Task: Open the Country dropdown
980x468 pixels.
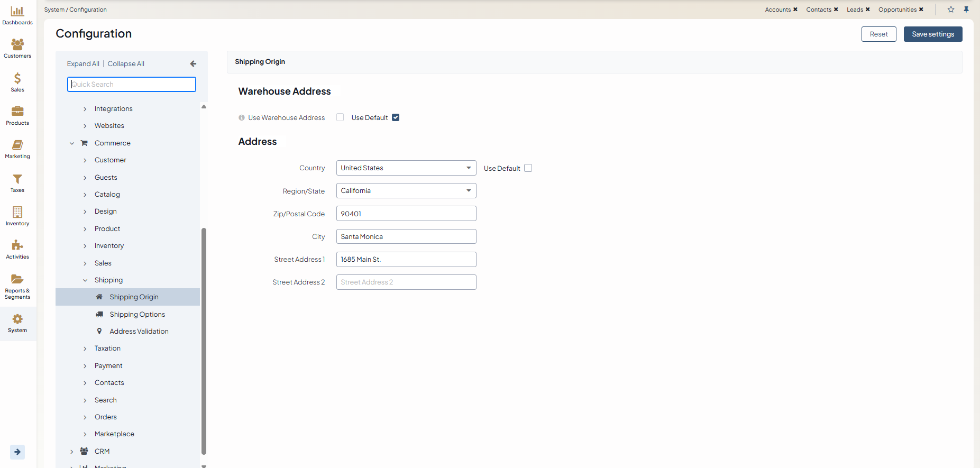Action: [406, 168]
